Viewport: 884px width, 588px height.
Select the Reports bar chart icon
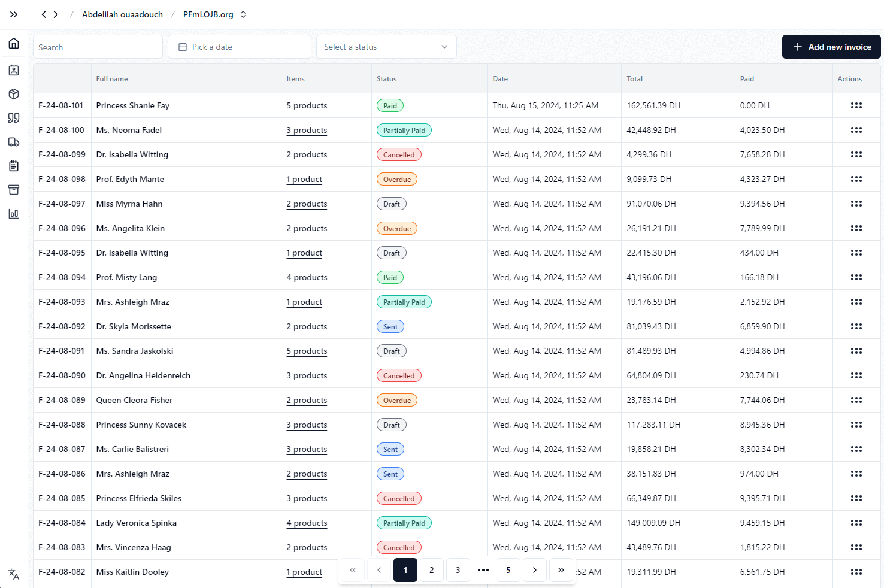[13, 214]
